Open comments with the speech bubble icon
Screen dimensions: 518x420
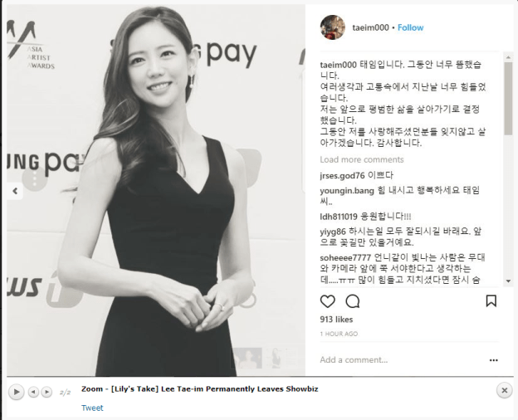(x=353, y=301)
